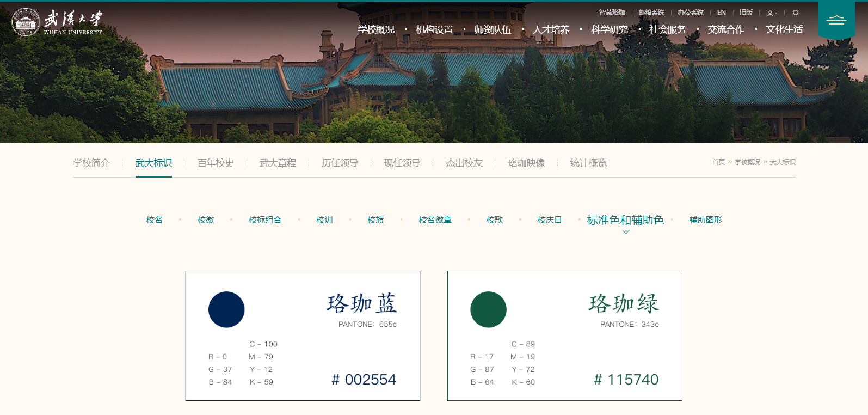Click the 珞珈绿 green color circle
This screenshot has width=868, height=415.
pyautogui.click(x=488, y=309)
